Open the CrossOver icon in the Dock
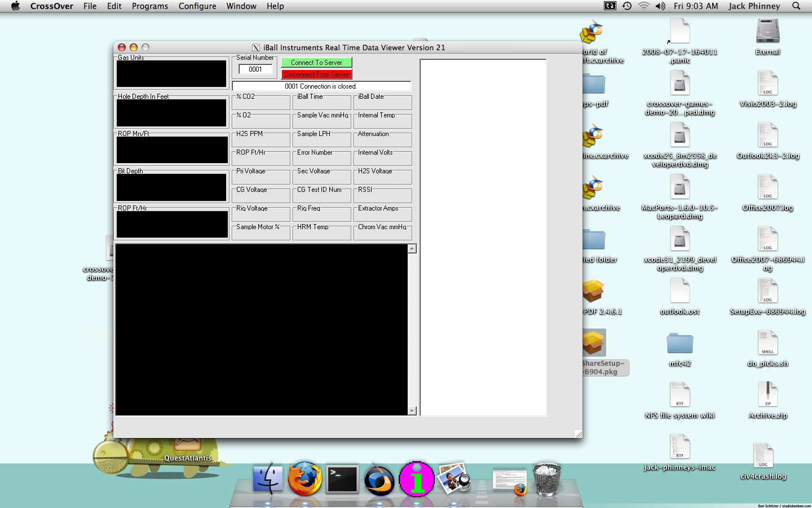Screen dimensions: 812x508 tap(379, 480)
